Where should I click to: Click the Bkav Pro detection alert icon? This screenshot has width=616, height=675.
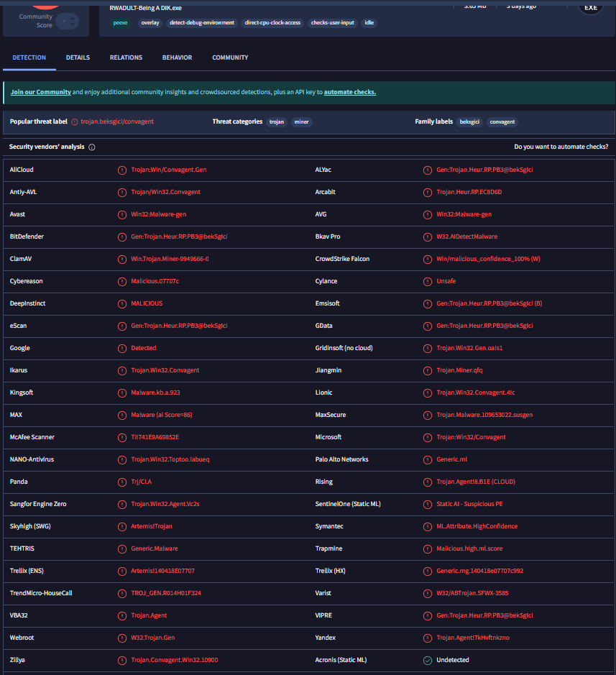(x=428, y=237)
